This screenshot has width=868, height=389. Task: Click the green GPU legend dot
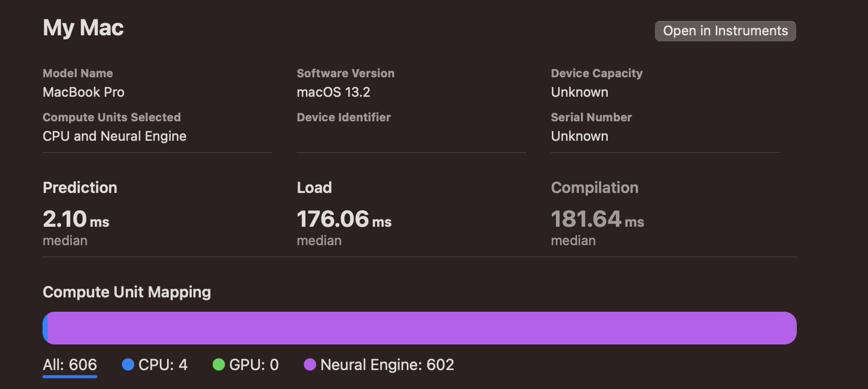click(x=219, y=364)
